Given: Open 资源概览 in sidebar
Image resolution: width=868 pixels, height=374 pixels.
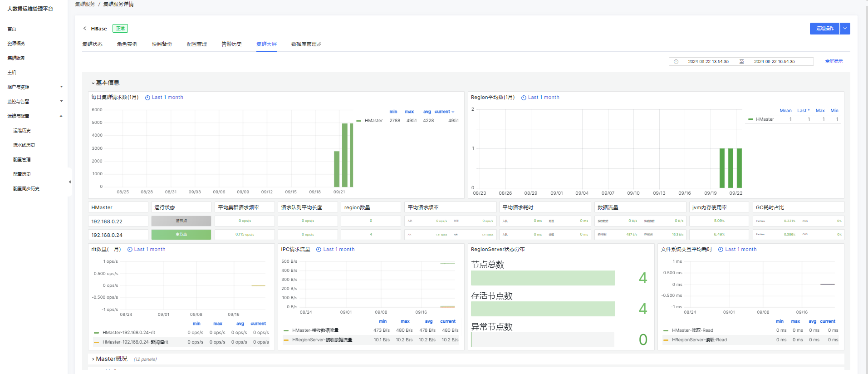Looking at the screenshot, I should point(16,43).
